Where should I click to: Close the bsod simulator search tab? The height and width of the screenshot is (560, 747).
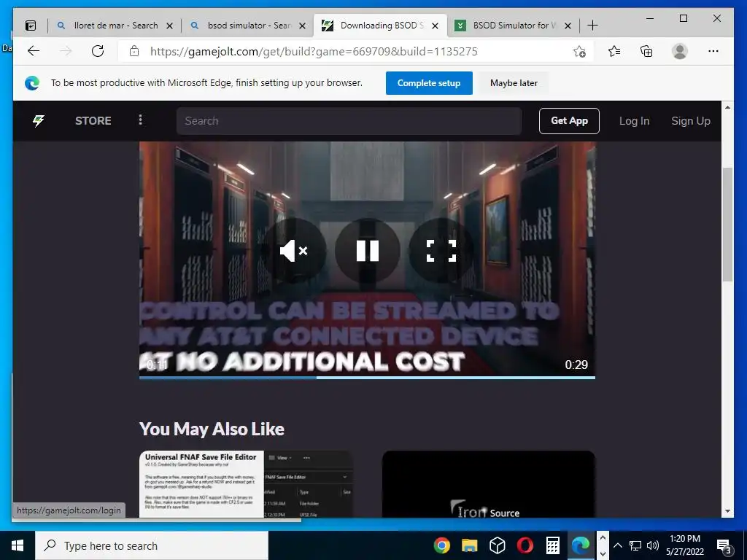[302, 26]
